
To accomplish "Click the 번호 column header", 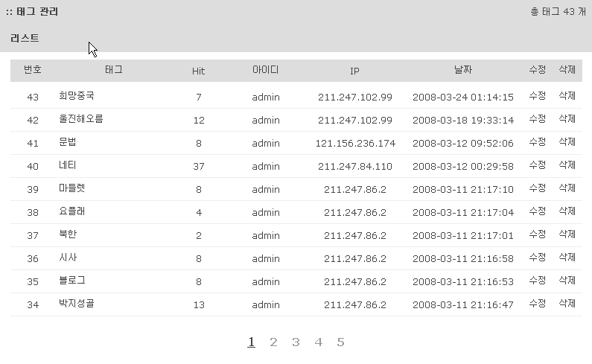I will pos(33,70).
